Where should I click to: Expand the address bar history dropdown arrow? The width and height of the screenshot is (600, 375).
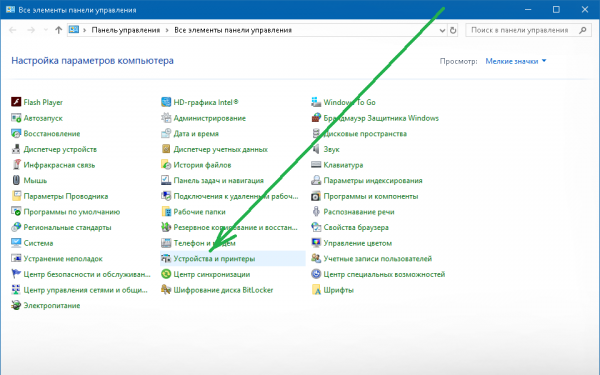442,30
